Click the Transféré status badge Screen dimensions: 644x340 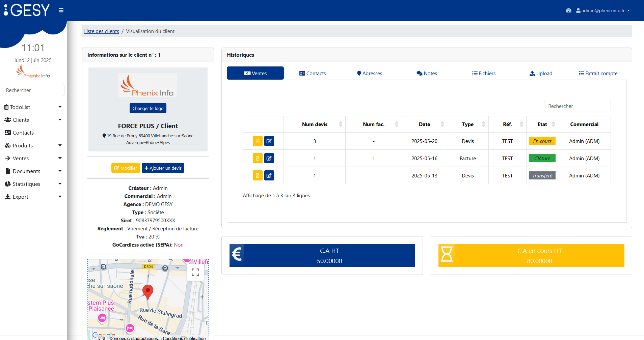(x=542, y=175)
